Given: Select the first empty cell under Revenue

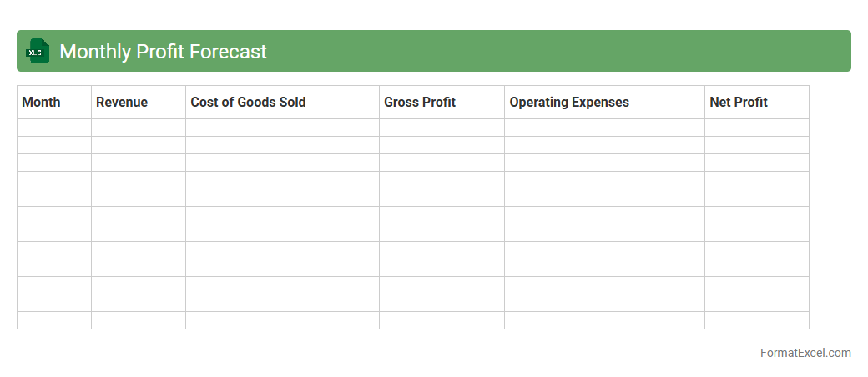Looking at the screenshot, I should [138, 128].
